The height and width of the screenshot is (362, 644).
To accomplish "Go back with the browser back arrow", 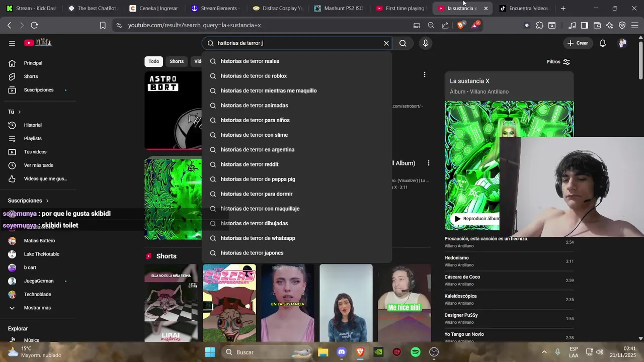I will pyautogui.click(x=10, y=25).
